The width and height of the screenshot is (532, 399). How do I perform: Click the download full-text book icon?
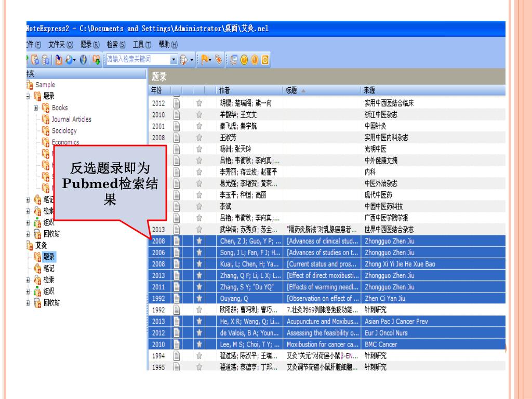[96, 60]
